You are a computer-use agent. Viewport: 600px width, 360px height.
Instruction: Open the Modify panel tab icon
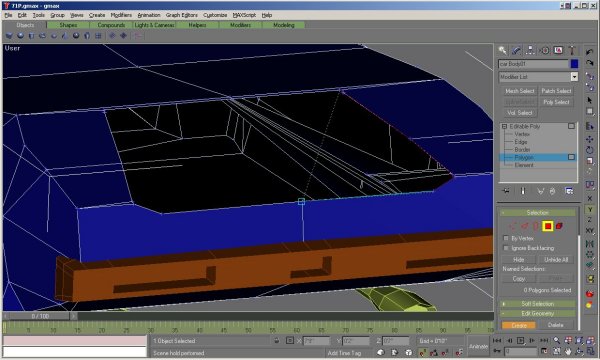click(x=516, y=50)
